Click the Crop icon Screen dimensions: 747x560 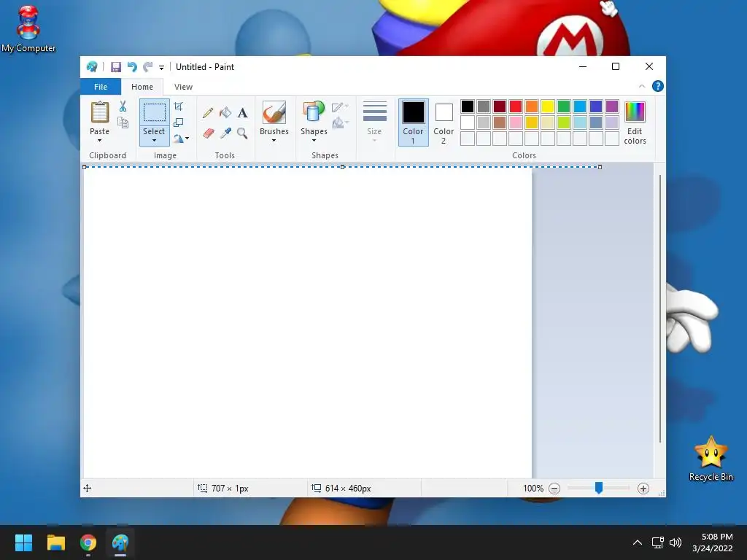pos(178,106)
